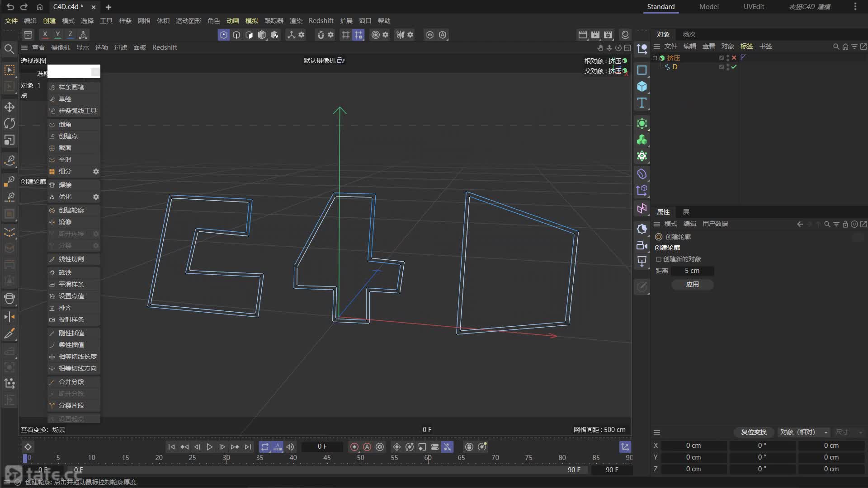
Task: Toggle X axis lock
Action: point(45,34)
